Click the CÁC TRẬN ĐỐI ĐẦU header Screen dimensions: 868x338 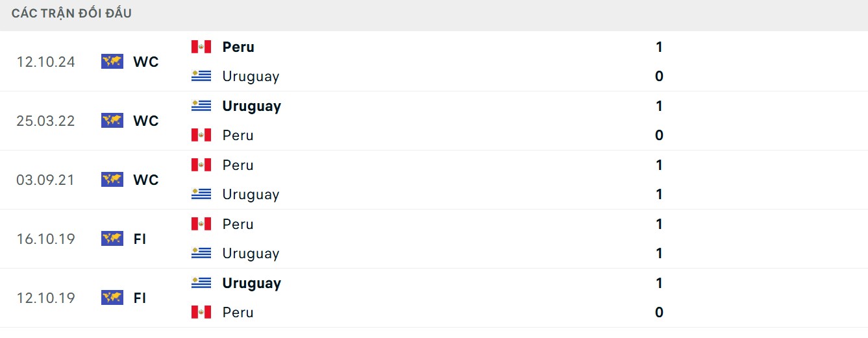tap(71, 14)
